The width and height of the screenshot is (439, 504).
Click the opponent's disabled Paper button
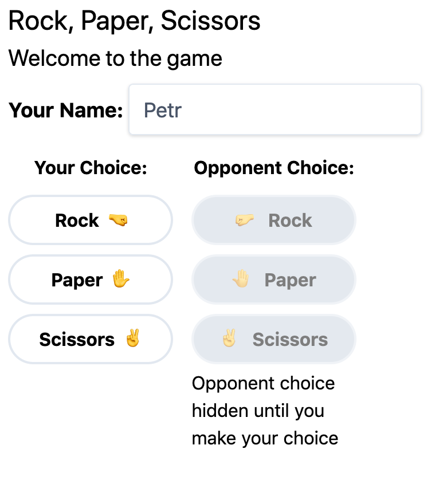coord(274,279)
